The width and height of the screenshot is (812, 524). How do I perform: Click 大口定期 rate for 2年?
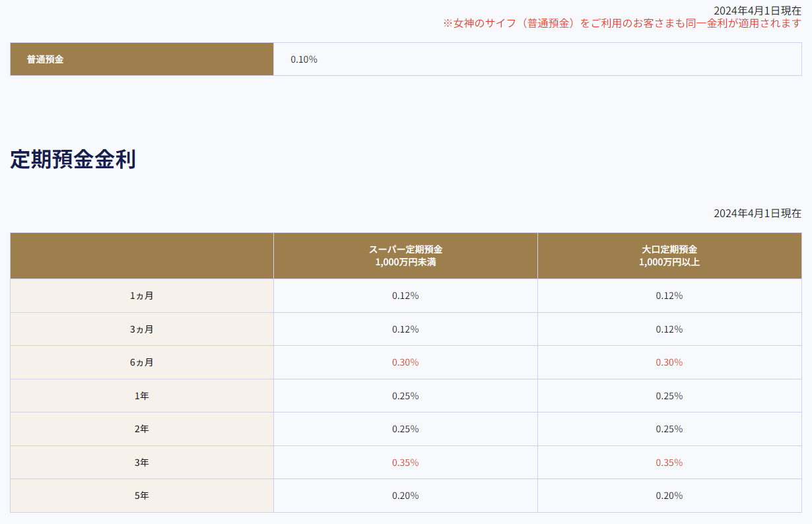(x=669, y=429)
